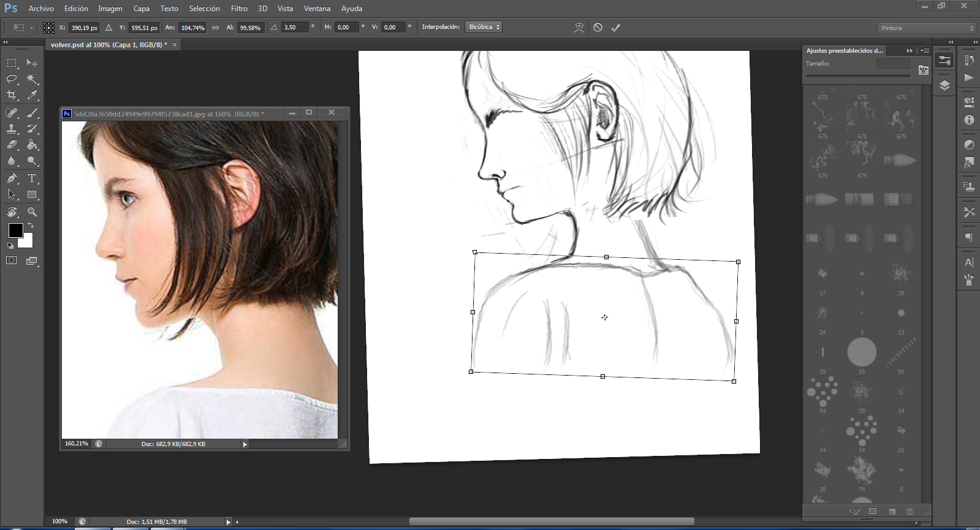This screenshot has height=530, width=980.
Task: Open the Layers panel icon
Action: tap(944, 85)
